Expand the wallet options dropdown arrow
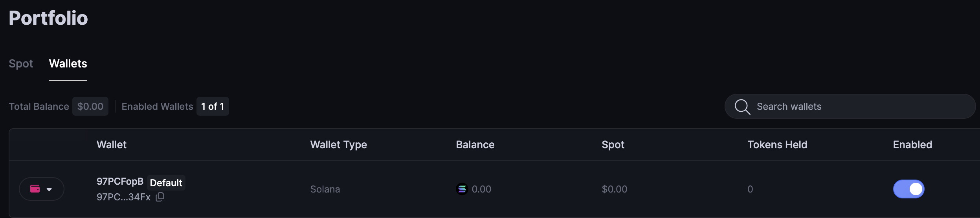 (49, 189)
